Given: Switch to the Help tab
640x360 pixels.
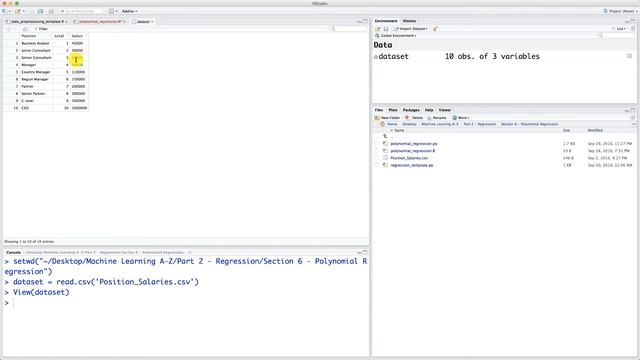Looking at the screenshot, I should pos(429,110).
